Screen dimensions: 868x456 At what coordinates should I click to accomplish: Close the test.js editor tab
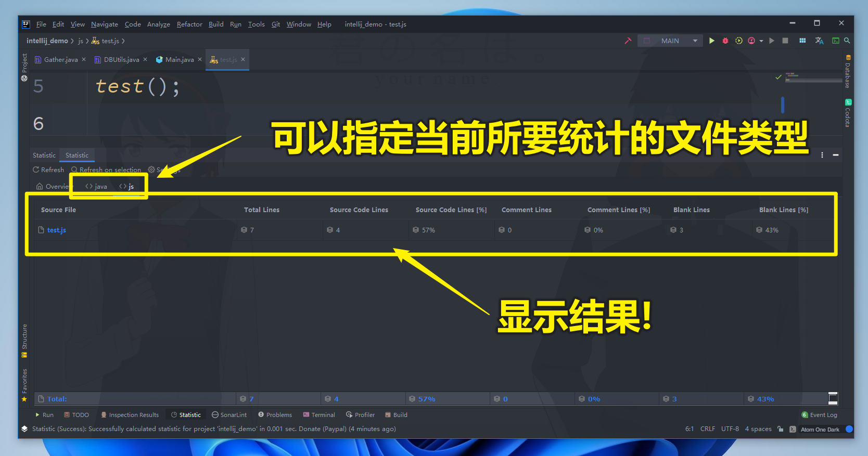click(x=243, y=59)
